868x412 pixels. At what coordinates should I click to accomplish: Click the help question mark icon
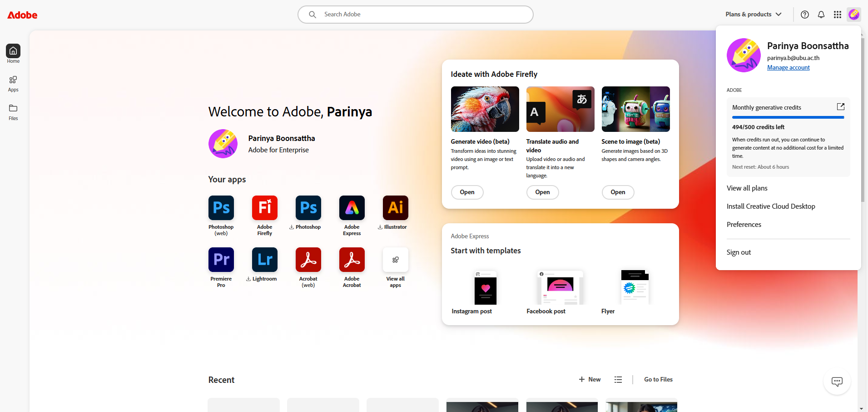tap(804, 15)
